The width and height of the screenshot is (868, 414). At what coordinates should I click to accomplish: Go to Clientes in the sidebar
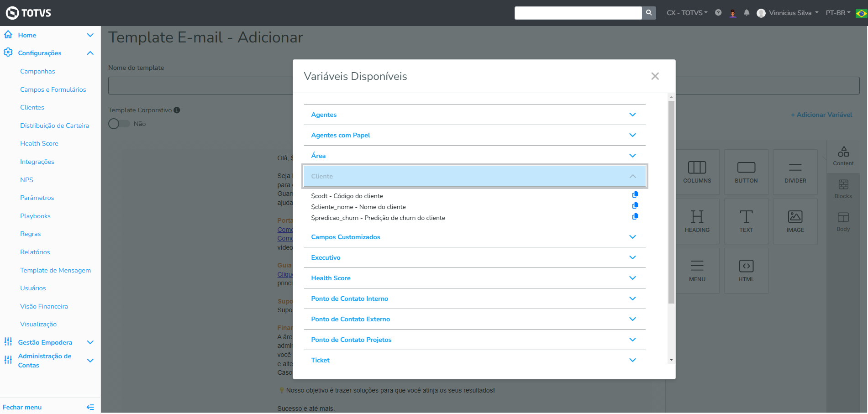point(32,107)
